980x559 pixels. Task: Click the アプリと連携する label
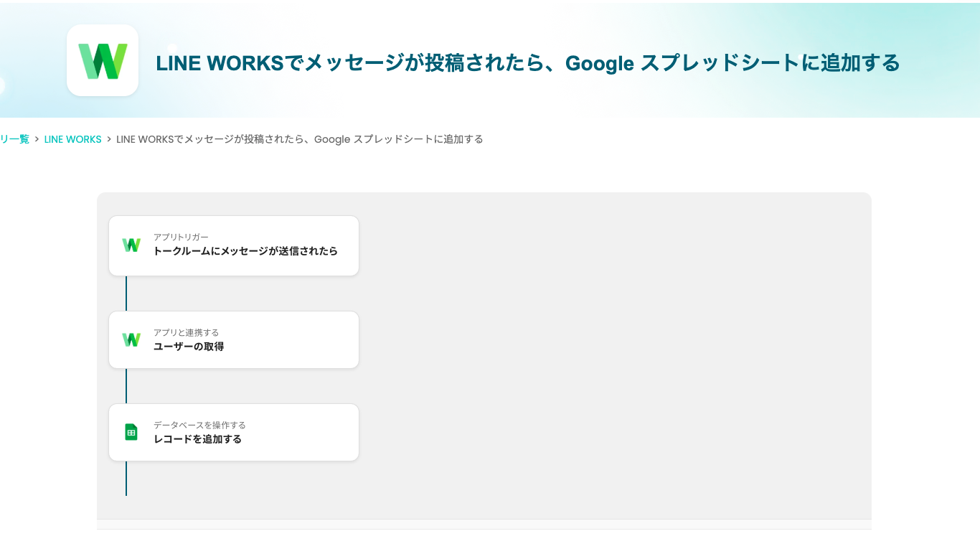click(x=186, y=332)
